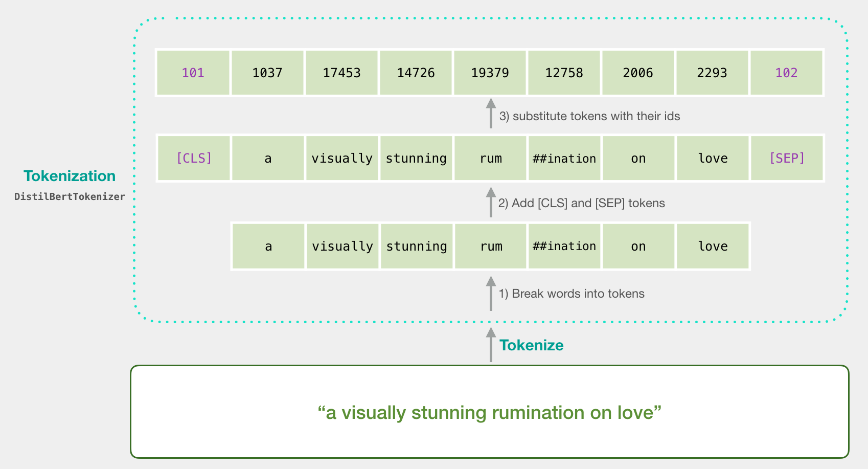Click the arrow labeled 'substitute tokens with their ids'

[x=491, y=110]
